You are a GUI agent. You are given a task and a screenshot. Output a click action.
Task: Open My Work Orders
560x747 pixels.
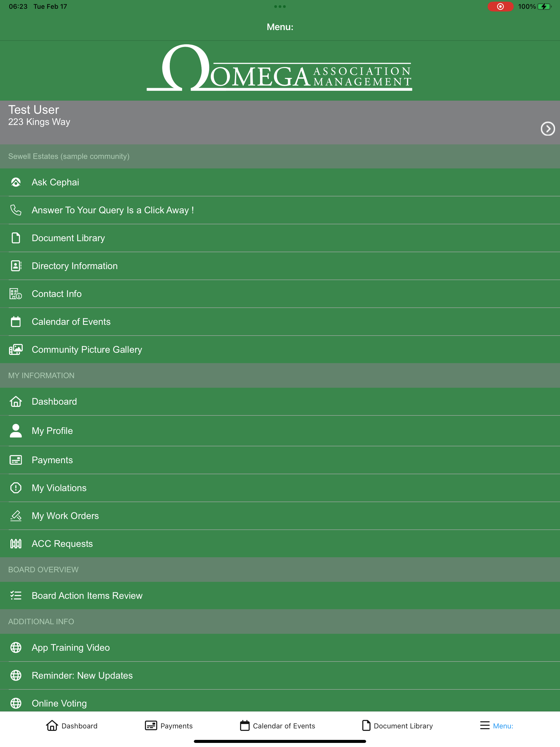pos(280,516)
